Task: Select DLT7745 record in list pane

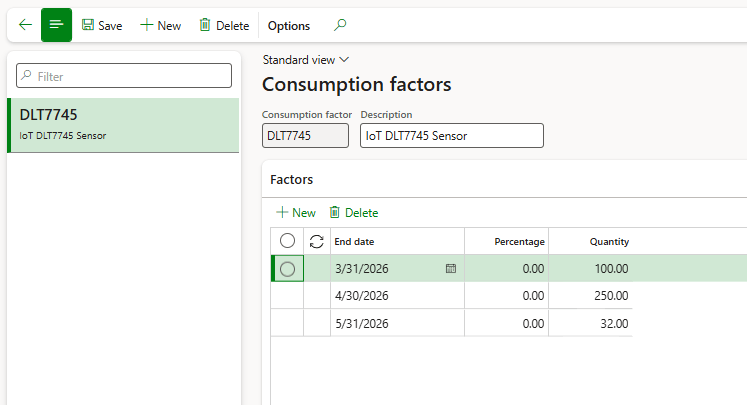Action: point(123,125)
